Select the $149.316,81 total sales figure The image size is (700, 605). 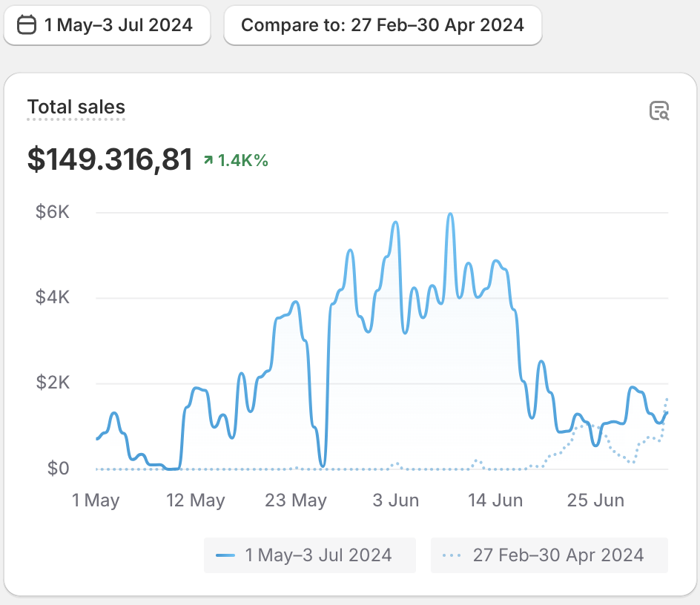[x=110, y=159]
